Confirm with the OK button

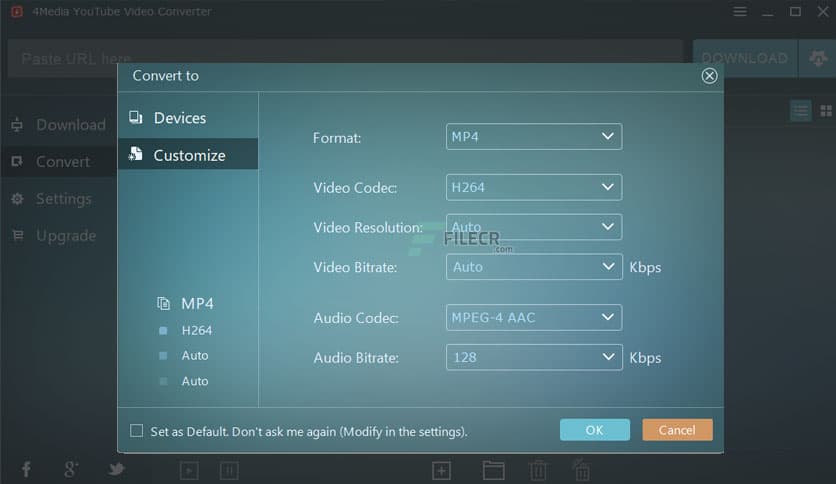pyautogui.click(x=594, y=430)
